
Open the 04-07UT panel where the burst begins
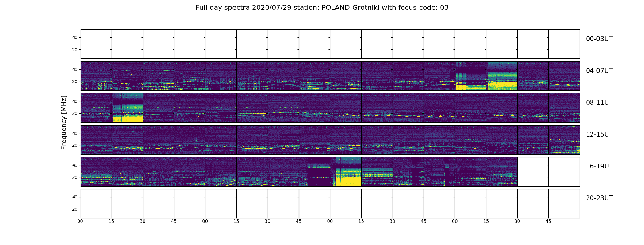(470, 76)
